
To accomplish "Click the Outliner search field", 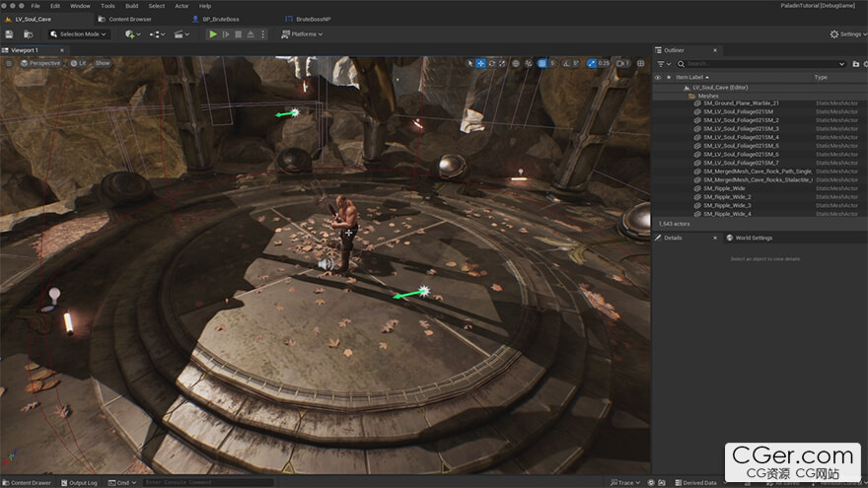I will pyautogui.click(x=759, y=64).
